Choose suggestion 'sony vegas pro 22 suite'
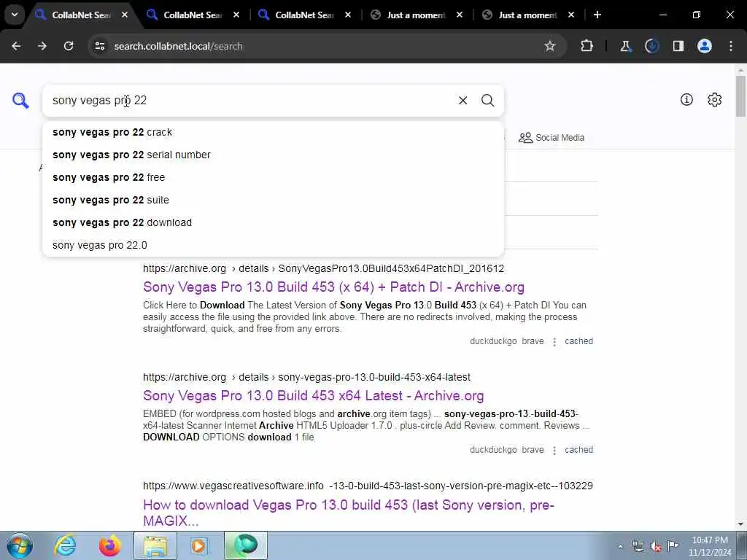Screen dimensions: 747x560 (273, 200)
